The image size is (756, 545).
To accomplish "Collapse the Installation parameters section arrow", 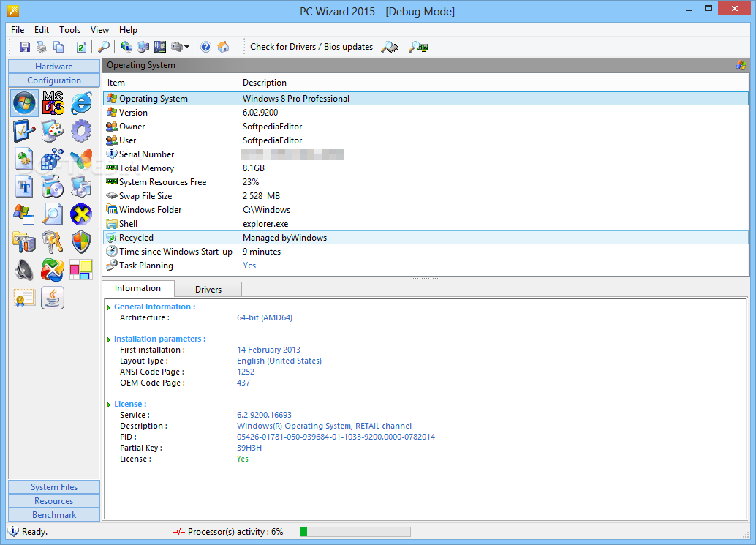I will click(x=109, y=339).
